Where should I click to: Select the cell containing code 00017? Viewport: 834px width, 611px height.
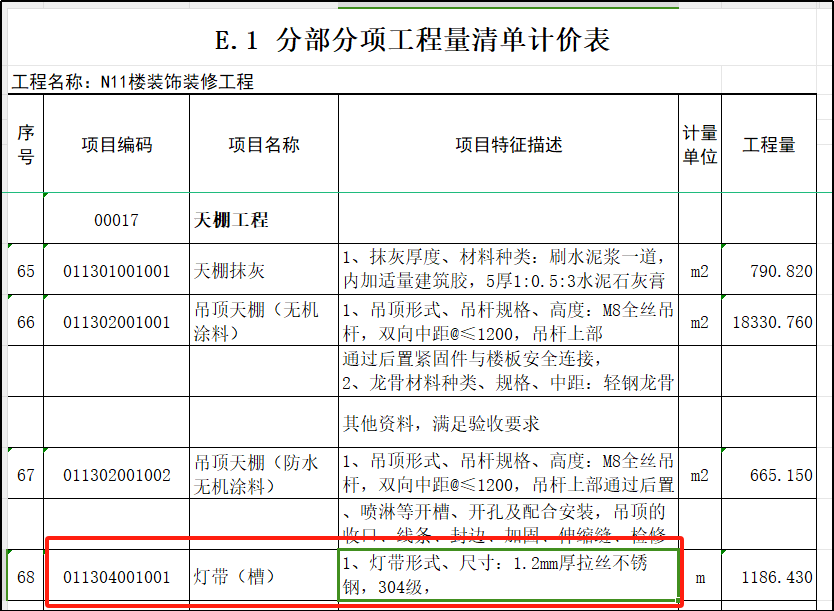116,220
